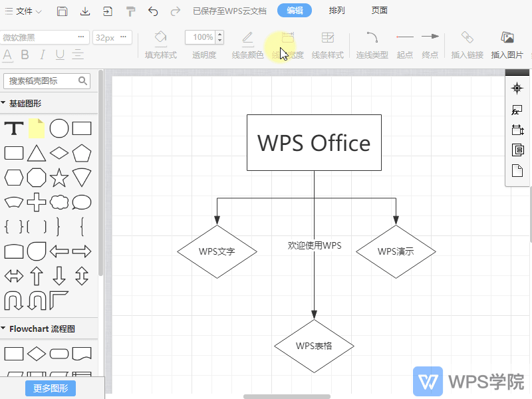Select the hexagon shape

(x=14, y=178)
